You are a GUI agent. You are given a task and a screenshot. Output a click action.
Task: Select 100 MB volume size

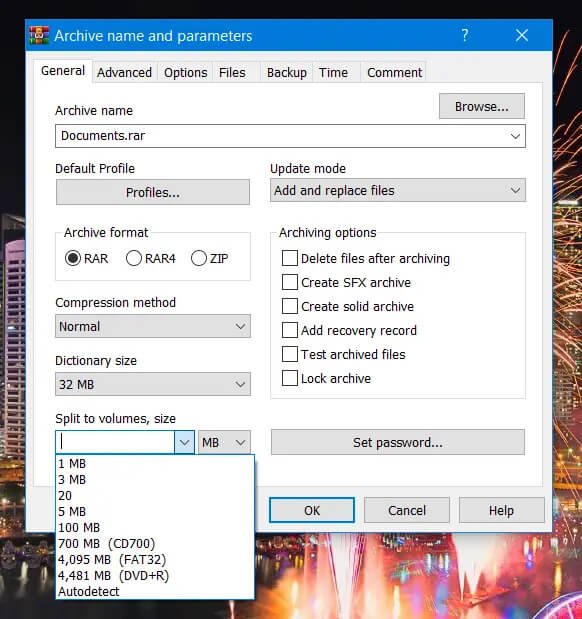pos(155,527)
